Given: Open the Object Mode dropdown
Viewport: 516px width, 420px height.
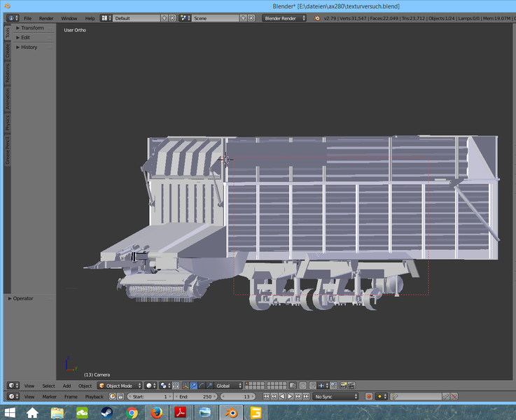Looking at the screenshot, I should 119,386.
